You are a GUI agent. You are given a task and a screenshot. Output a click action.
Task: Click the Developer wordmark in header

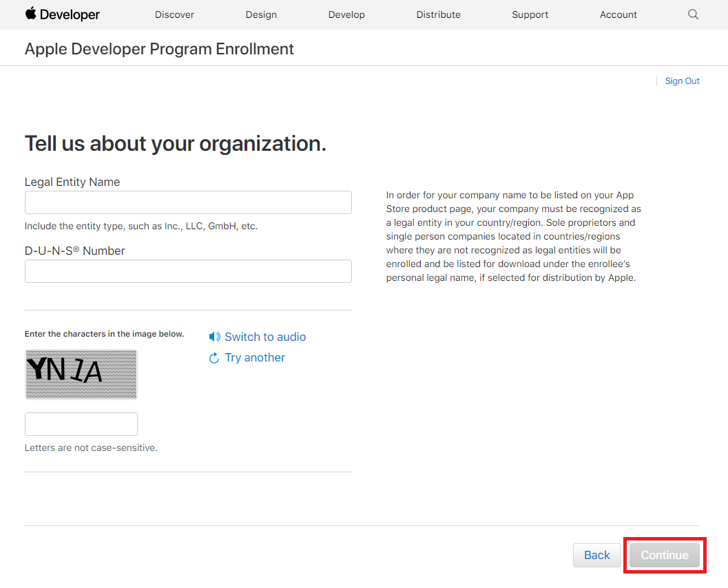click(x=70, y=15)
